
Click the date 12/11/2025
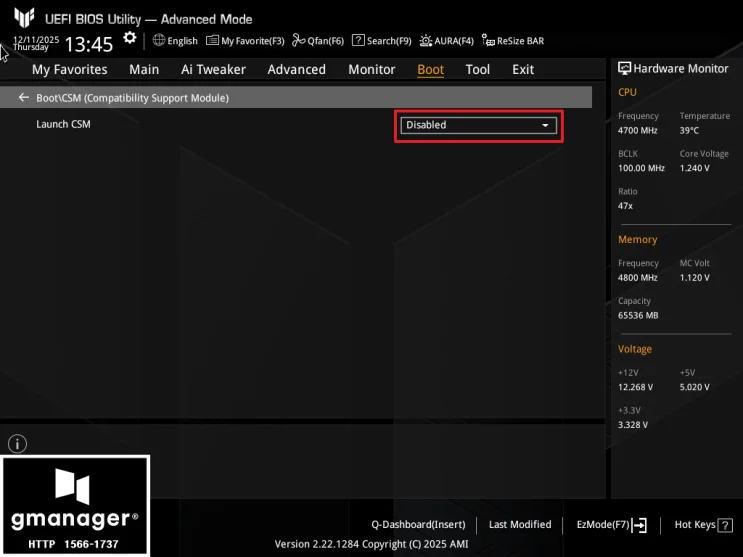[36, 39]
